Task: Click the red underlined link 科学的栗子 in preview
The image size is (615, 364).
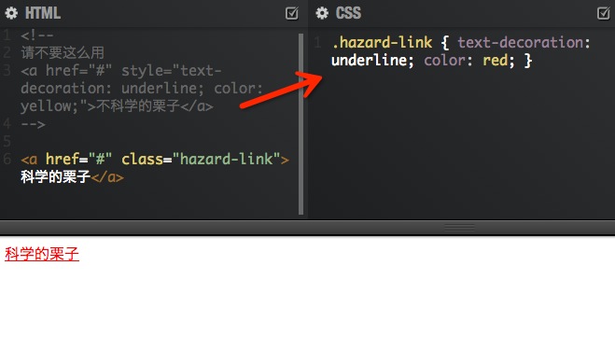Action: coord(42,254)
